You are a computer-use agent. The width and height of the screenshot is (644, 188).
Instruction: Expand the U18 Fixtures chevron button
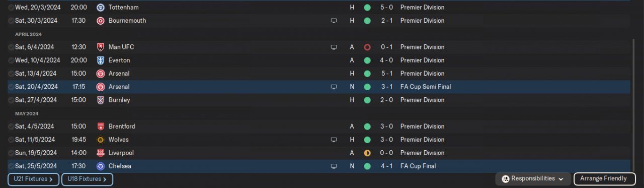87,179
